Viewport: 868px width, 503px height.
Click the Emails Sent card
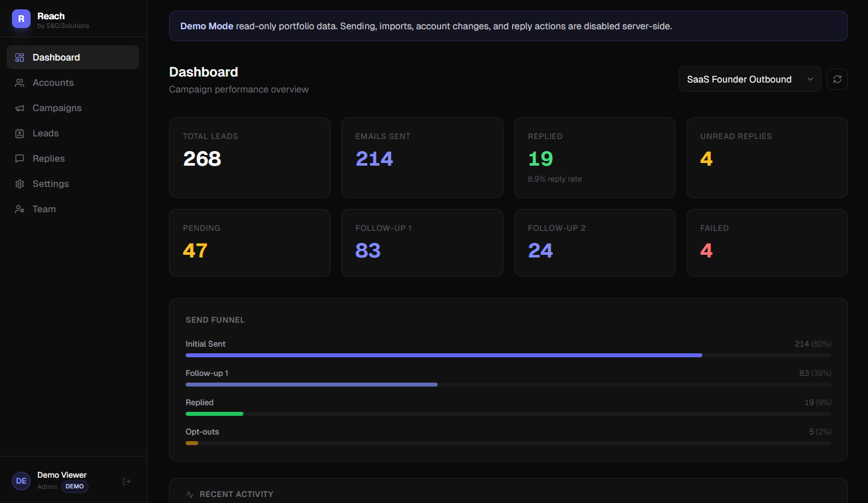[x=422, y=158]
